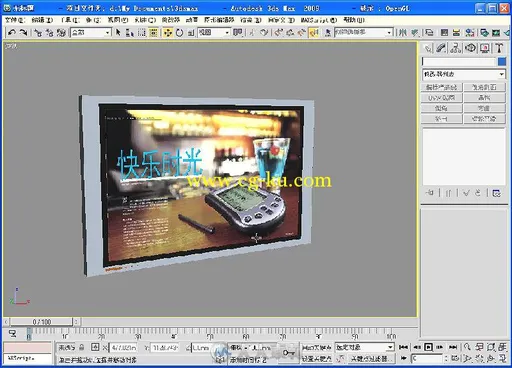Select the Bind to Space Warp tool
The image size is (512, 368).
[x=61, y=32]
